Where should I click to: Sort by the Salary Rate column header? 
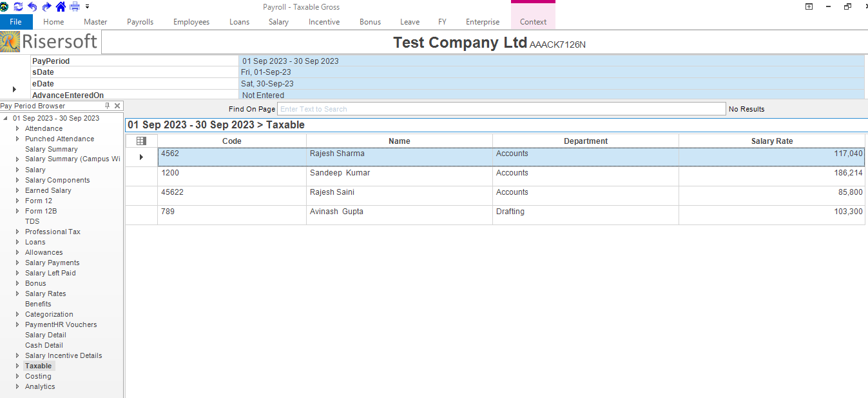[771, 141]
